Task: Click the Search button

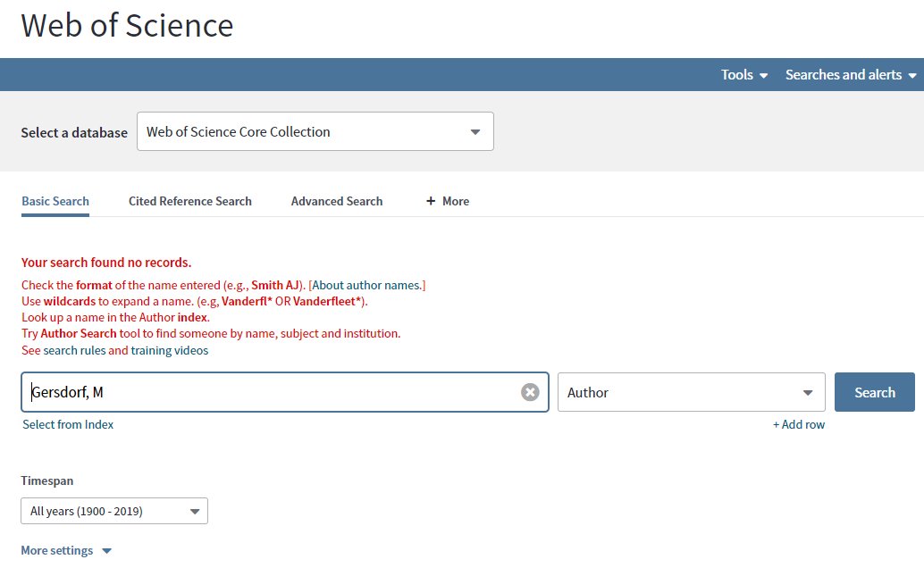Action: point(875,392)
